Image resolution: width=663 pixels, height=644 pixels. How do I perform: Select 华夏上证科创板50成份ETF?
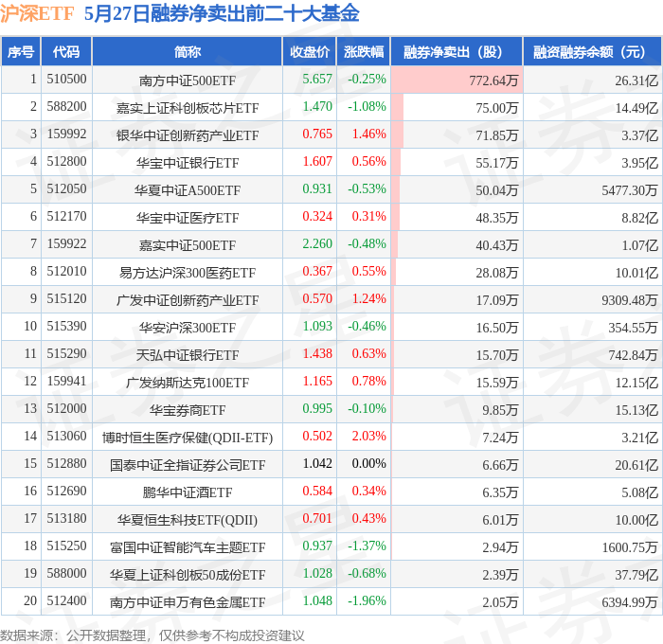[188, 575]
